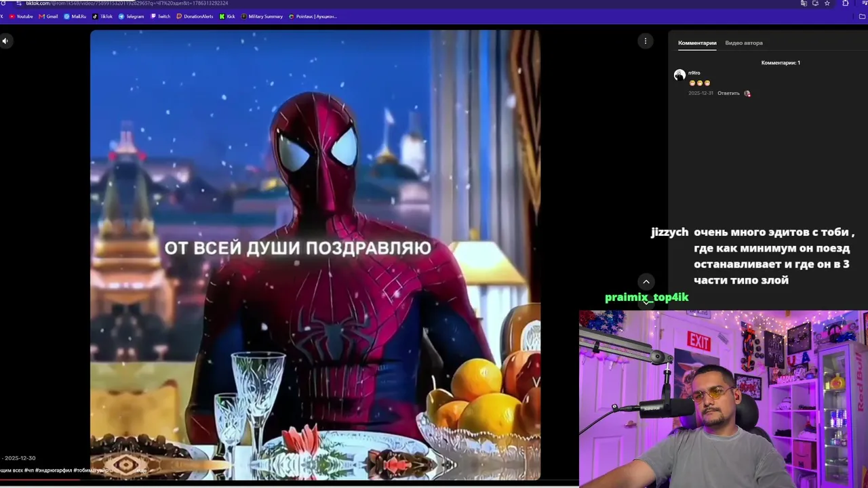Click the small avatar next to Ответить
This screenshot has width=868, height=488.
pos(747,94)
